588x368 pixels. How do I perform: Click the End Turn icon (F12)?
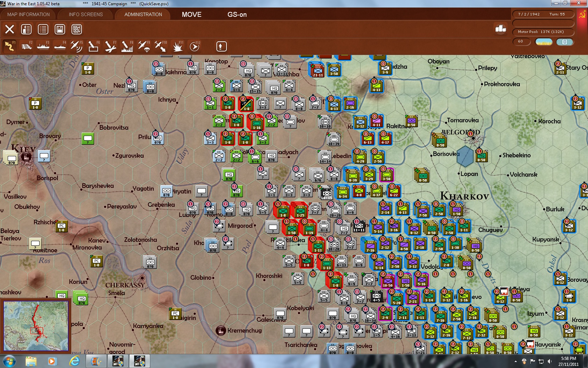point(194,46)
